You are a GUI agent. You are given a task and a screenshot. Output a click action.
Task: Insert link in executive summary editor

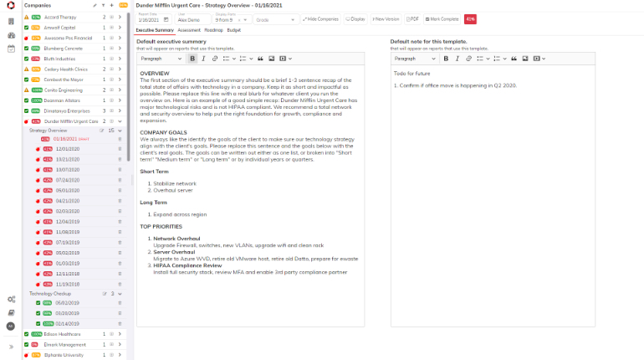click(214, 59)
